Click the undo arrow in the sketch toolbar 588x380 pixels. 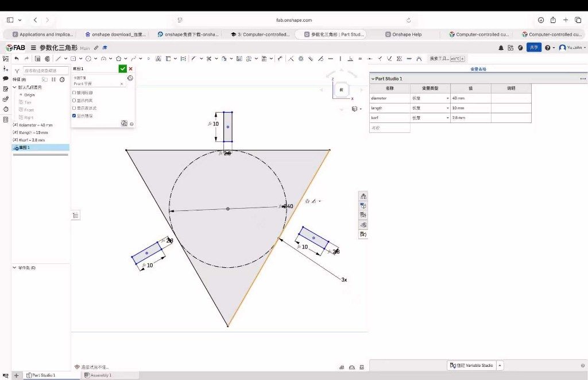17,59
